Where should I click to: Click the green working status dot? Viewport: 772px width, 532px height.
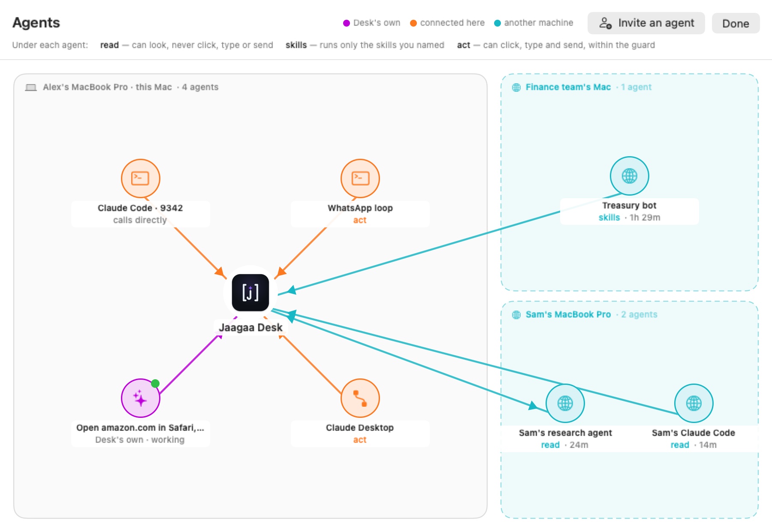click(155, 384)
